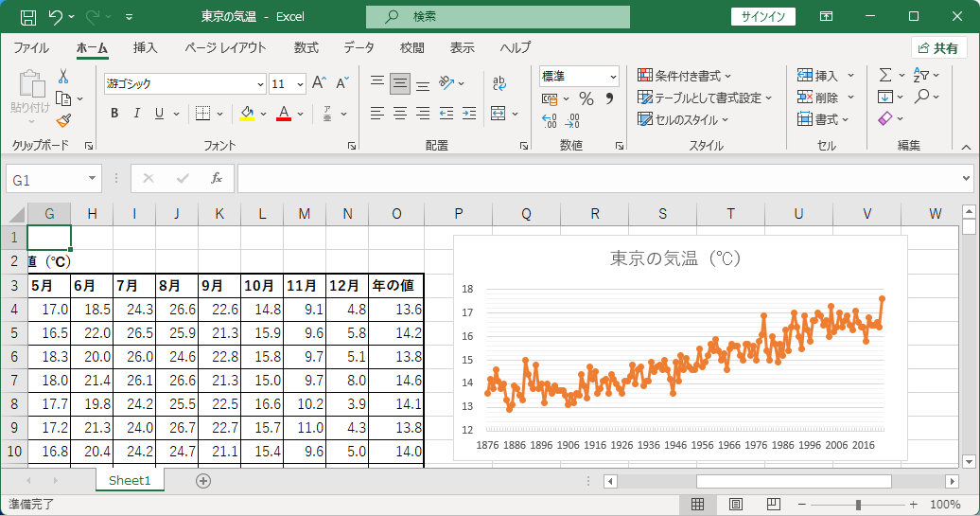
Task: Switch to the 表示 tab
Action: point(463,48)
